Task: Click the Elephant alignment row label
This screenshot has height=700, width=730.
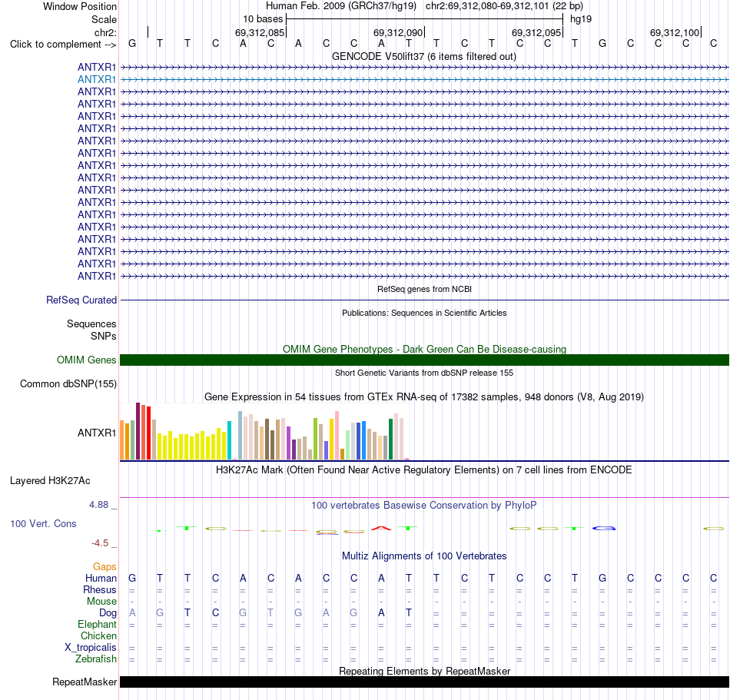Action: tap(97, 624)
